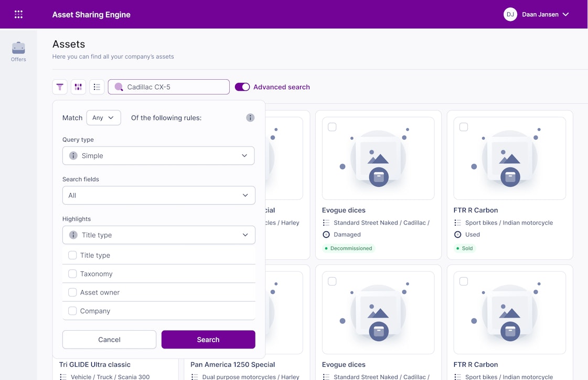The width and height of the screenshot is (588, 380).
Task: Click the DJ user avatar
Action: pyautogui.click(x=510, y=14)
